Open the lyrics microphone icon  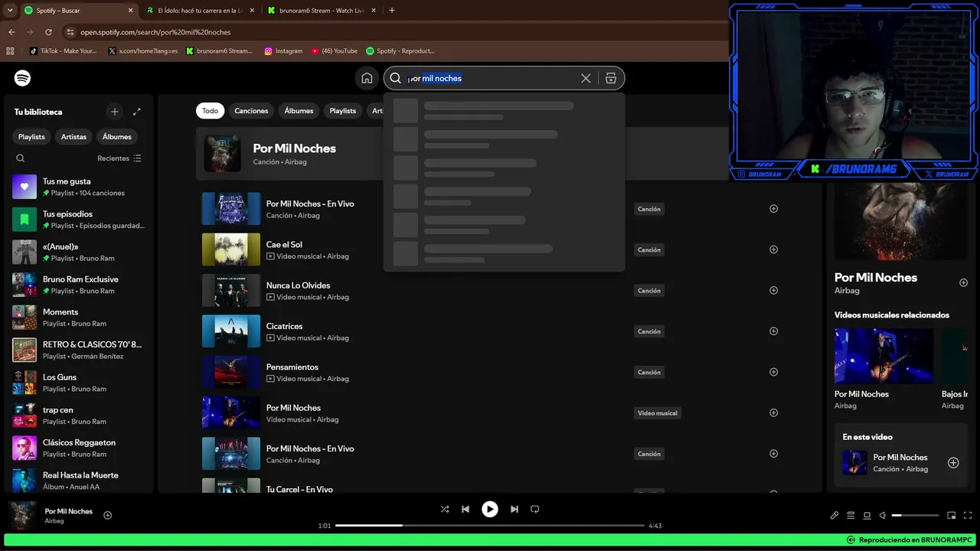(x=835, y=516)
